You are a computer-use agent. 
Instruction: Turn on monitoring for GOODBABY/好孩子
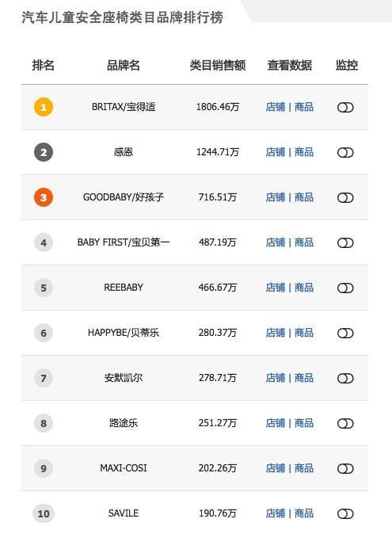[345, 197]
